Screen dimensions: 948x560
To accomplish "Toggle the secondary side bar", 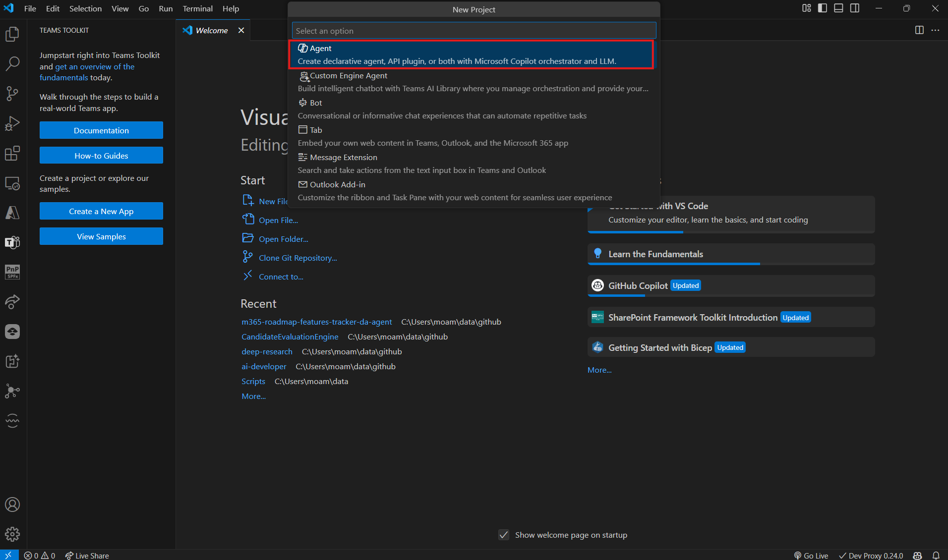I will click(x=855, y=8).
